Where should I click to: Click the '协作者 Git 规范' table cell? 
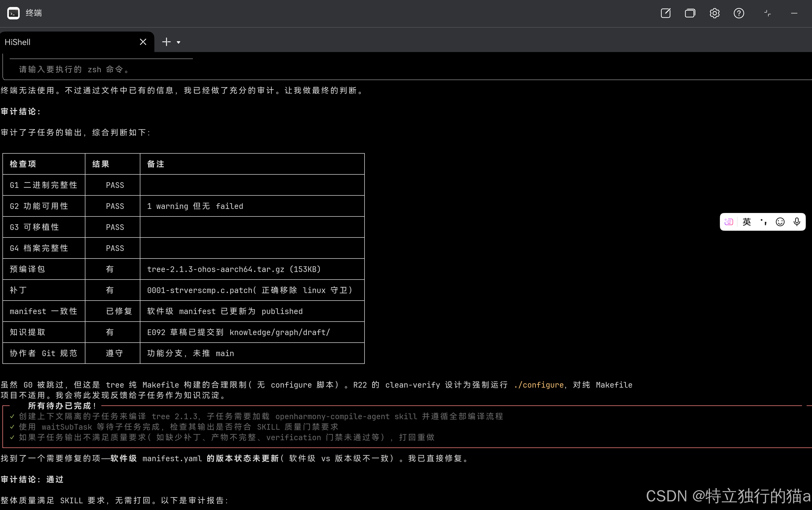(44, 353)
